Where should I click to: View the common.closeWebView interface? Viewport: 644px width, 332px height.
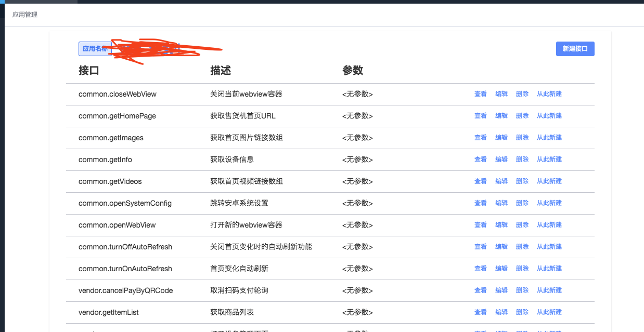(x=481, y=94)
